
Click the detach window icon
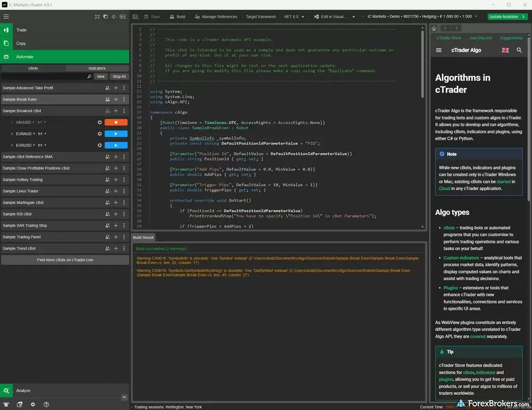pos(105,16)
